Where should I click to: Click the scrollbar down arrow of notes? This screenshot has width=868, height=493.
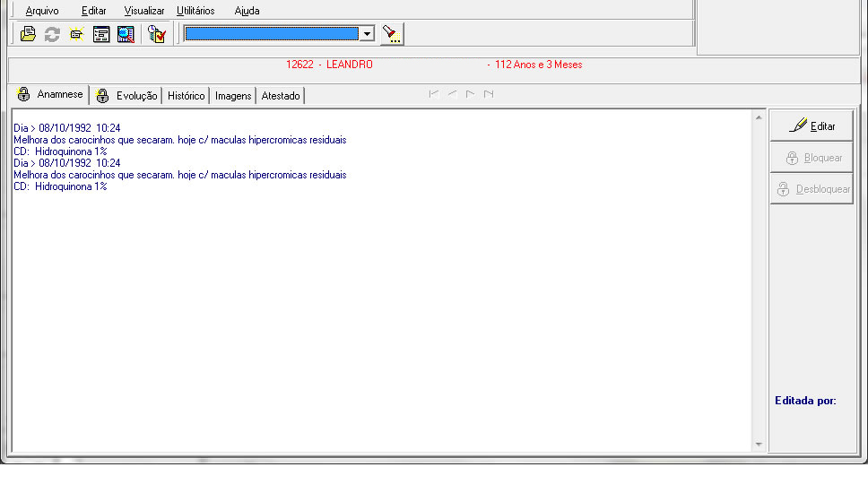pos(759,445)
